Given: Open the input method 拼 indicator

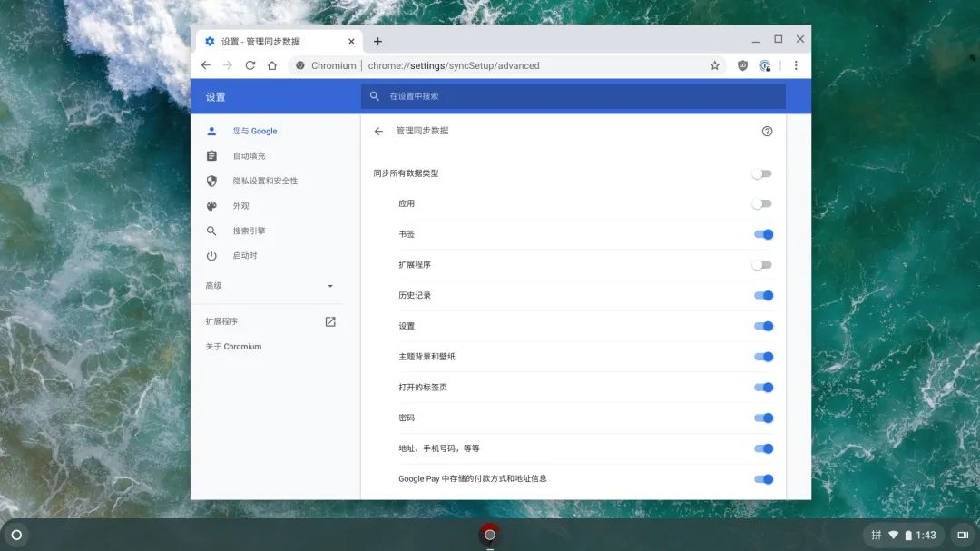Looking at the screenshot, I should pos(877,535).
